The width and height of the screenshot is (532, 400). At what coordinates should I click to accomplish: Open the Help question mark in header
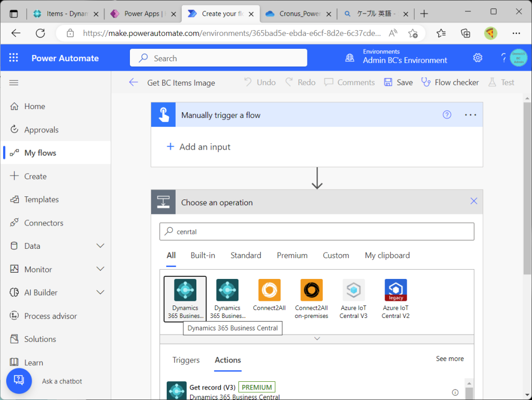pos(503,58)
